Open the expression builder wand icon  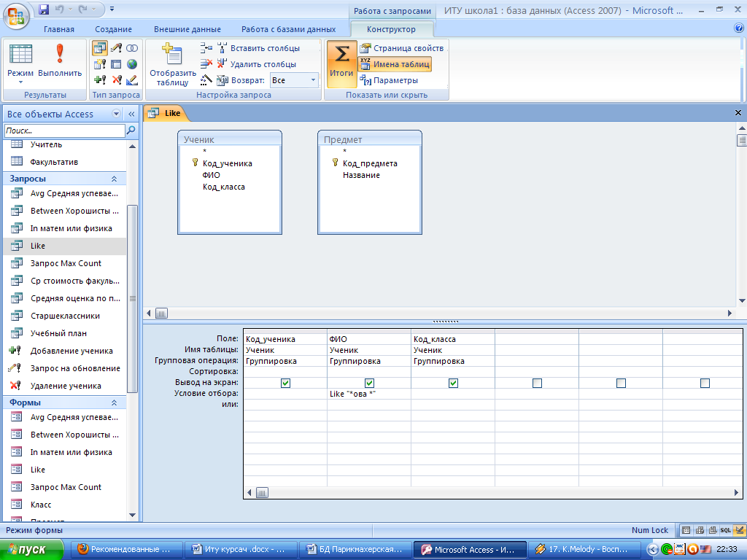pos(206,80)
